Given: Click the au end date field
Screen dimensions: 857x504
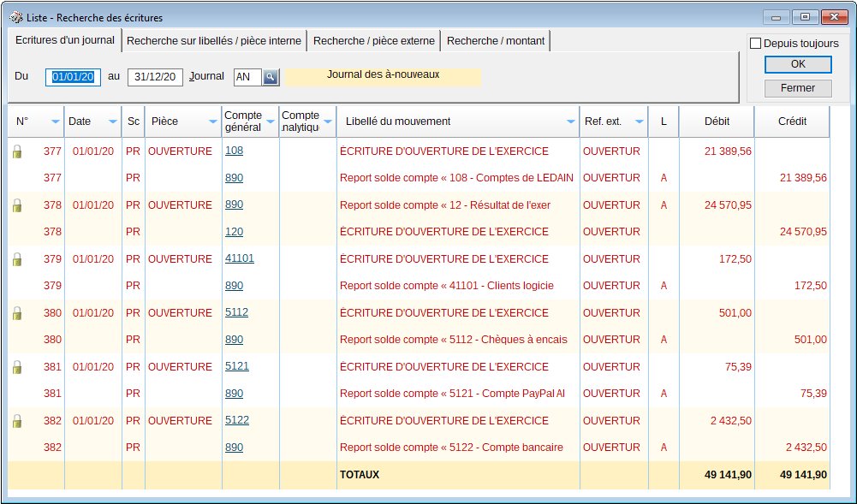Looking at the screenshot, I should click(155, 77).
